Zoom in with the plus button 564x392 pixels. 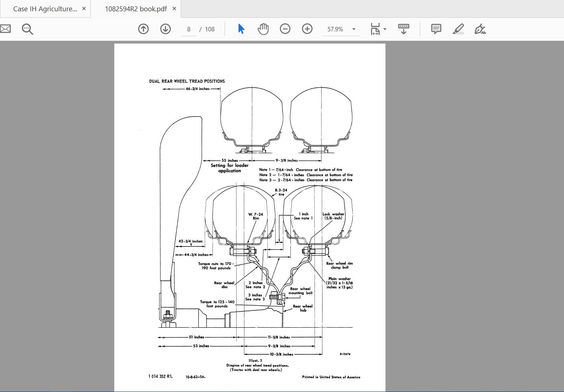coord(307,29)
